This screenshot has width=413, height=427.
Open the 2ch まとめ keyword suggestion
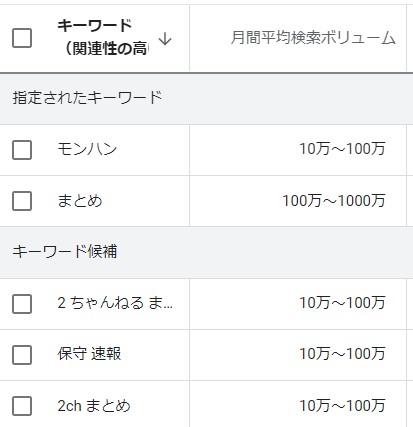point(94,406)
